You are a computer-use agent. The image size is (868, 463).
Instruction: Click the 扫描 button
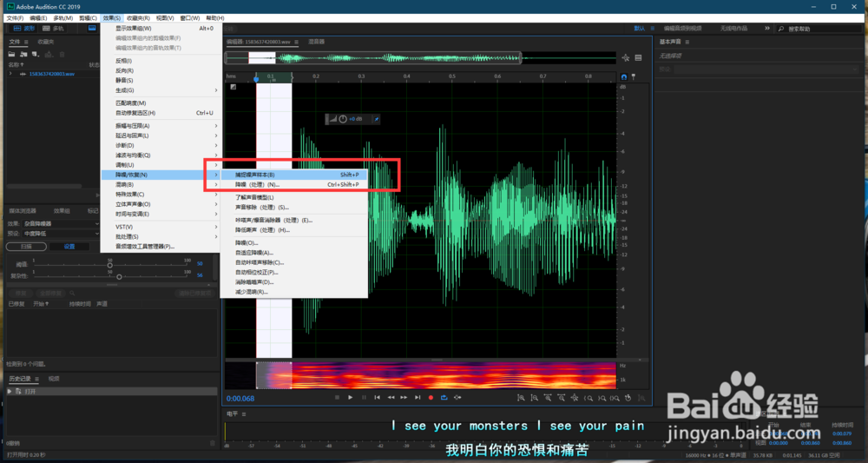coord(26,247)
